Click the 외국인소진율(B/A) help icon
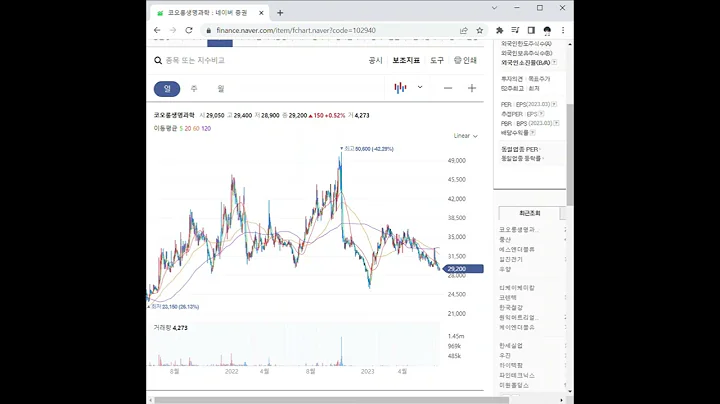The image size is (720, 404). point(554,62)
